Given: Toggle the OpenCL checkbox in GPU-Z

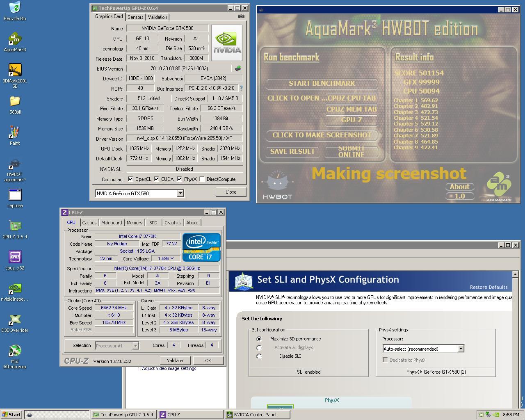Looking at the screenshot, I should point(130,179).
